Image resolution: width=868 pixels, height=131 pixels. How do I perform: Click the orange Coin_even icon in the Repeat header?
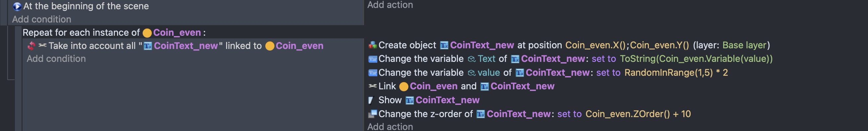[x=147, y=33]
